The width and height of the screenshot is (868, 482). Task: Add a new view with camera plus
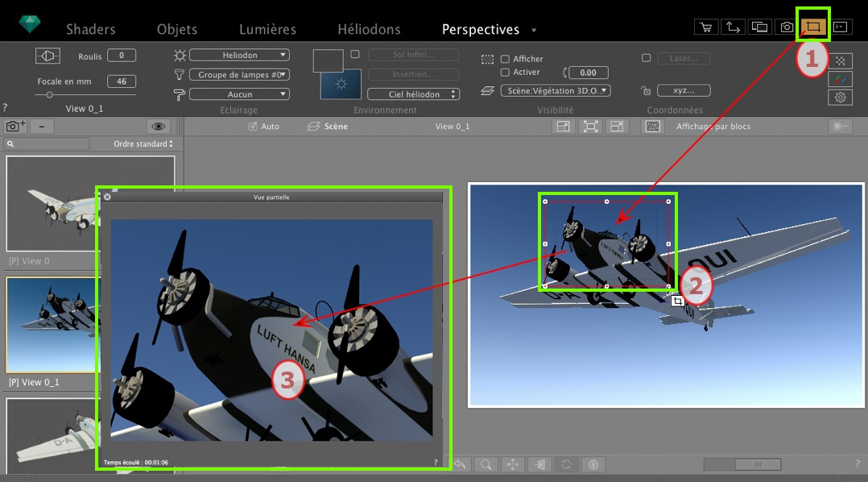pos(15,127)
